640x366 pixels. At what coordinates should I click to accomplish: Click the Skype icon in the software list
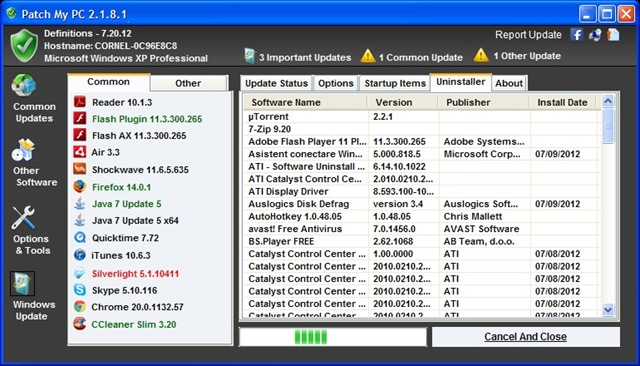click(x=80, y=290)
